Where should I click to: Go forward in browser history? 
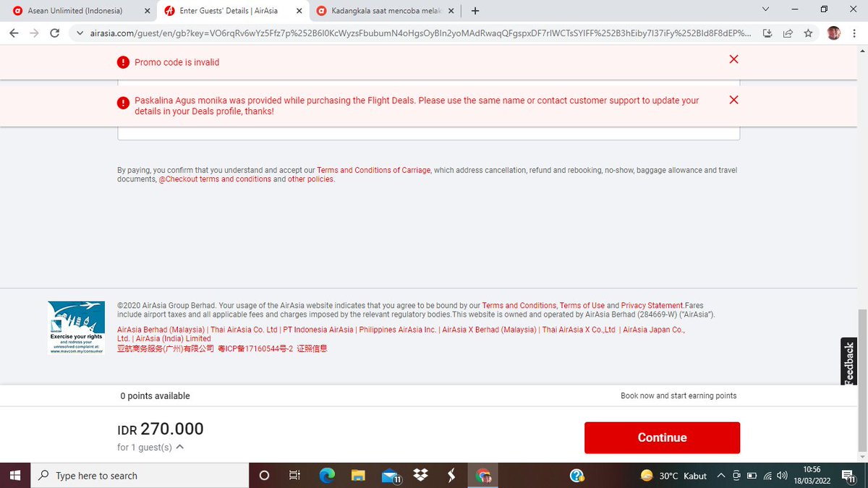[x=34, y=33]
